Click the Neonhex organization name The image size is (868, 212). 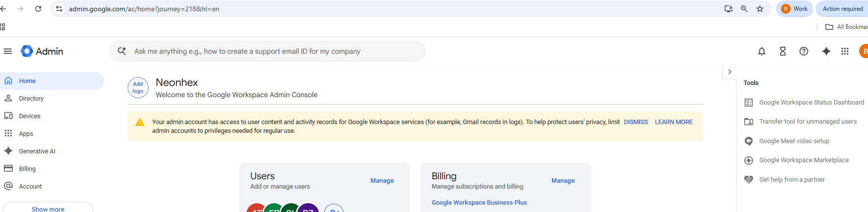coord(177,83)
